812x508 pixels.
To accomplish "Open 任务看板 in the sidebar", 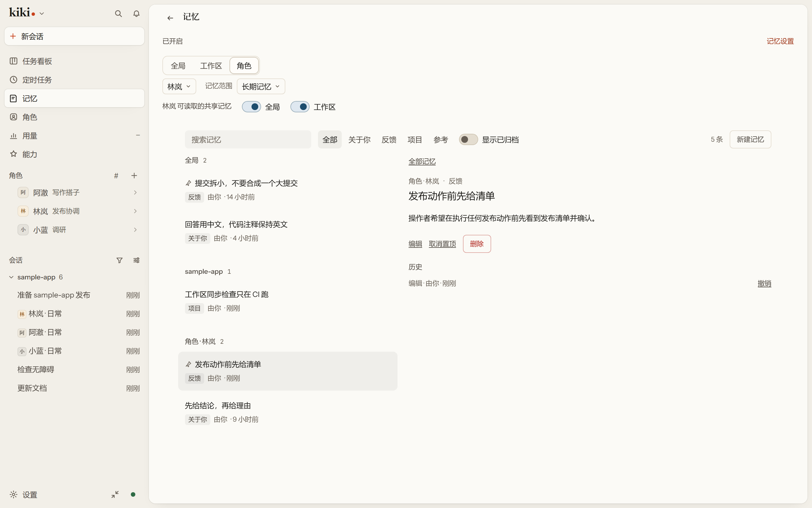I will [x=74, y=61].
